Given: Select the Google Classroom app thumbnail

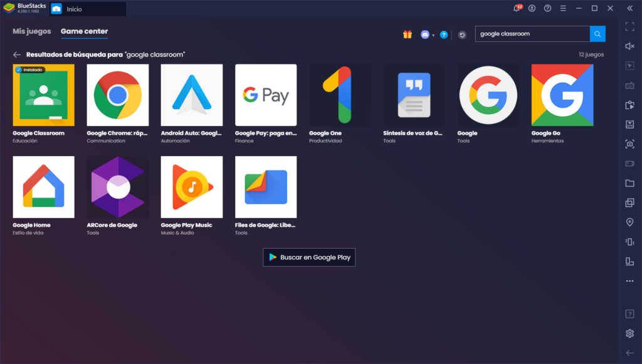Looking at the screenshot, I should click(x=44, y=95).
